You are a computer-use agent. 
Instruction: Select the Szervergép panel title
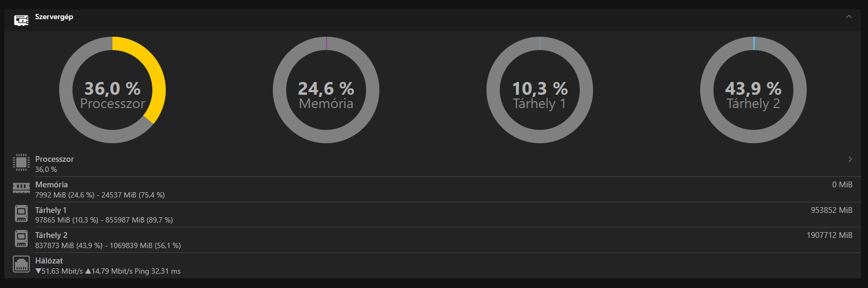pos(54,17)
